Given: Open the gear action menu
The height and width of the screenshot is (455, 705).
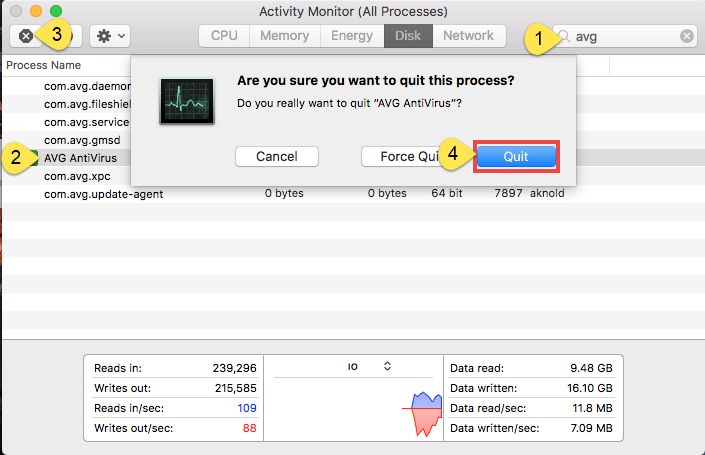Looking at the screenshot, I should click(x=109, y=36).
